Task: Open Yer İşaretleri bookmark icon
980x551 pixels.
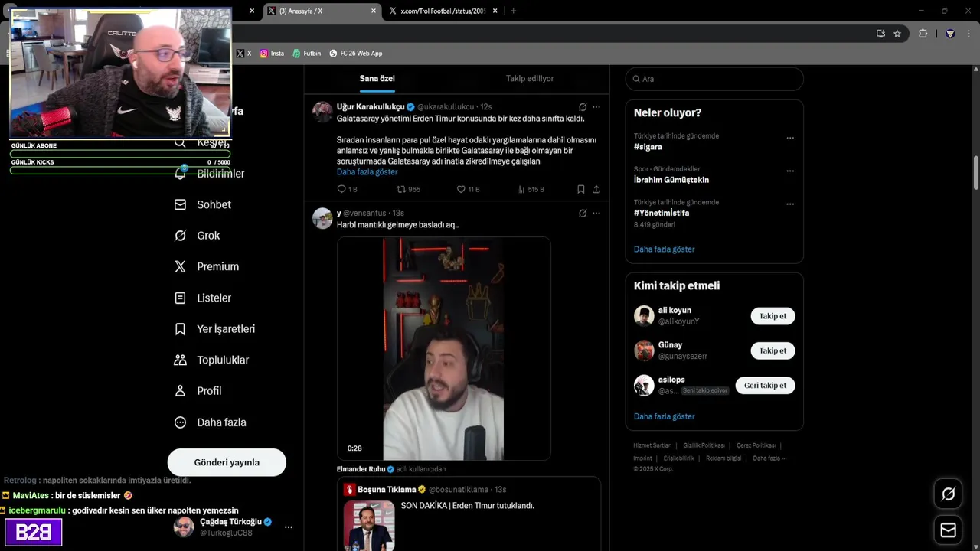Action: (180, 329)
